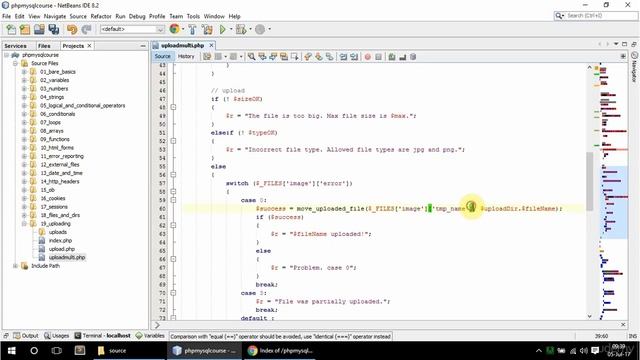The image size is (640, 360).
Task: Click the Save All toolbar icon
Action: coord(53,29)
